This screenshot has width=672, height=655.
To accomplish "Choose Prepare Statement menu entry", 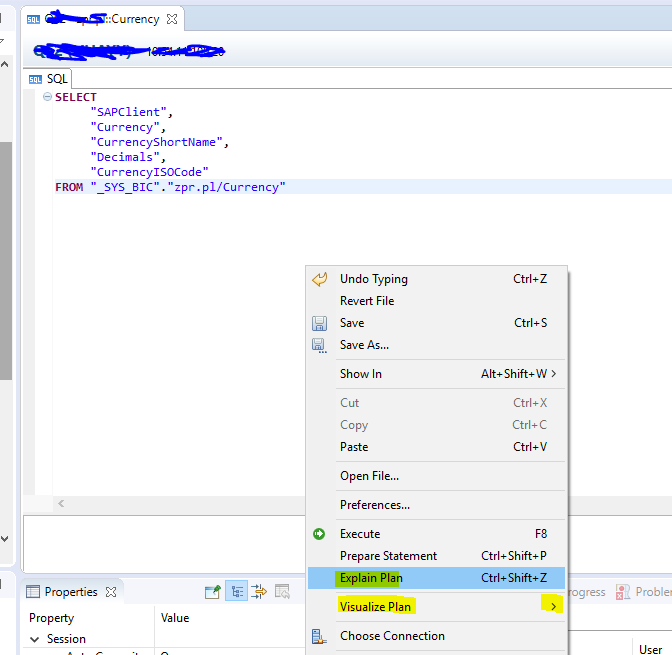I will pos(388,556).
